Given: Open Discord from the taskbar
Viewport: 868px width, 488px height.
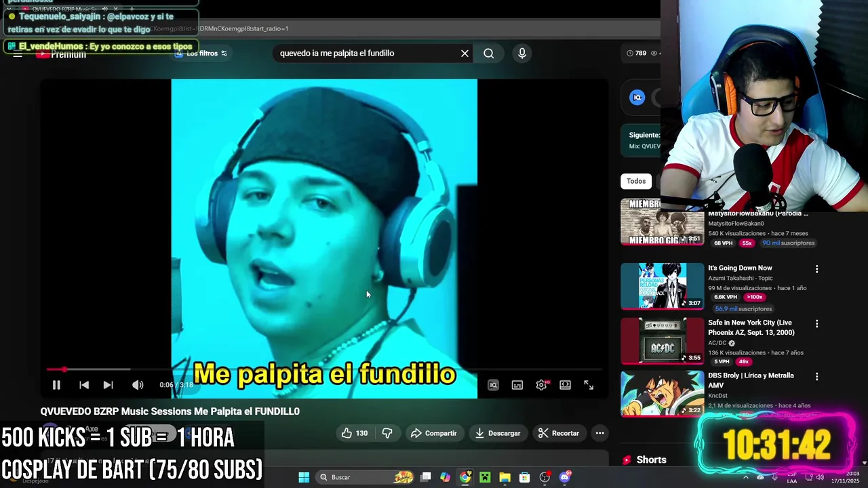Looking at the screenshot, I should [565, 477].
